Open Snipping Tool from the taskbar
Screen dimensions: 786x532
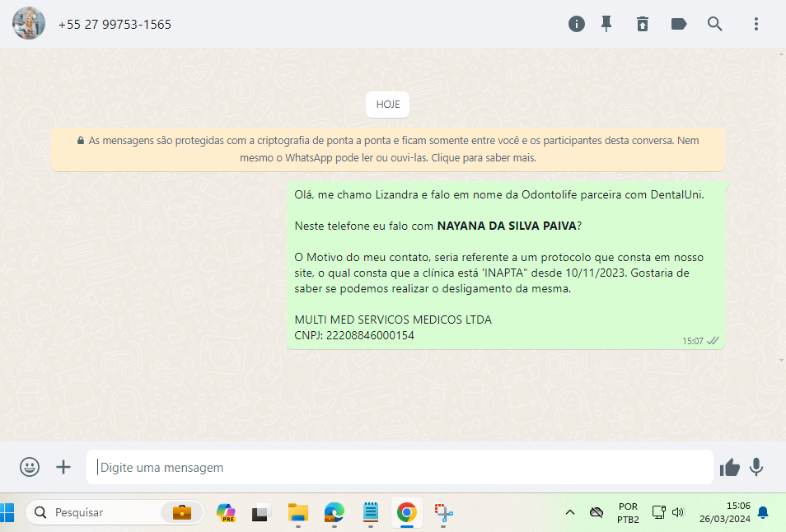(x=443, y=512)
